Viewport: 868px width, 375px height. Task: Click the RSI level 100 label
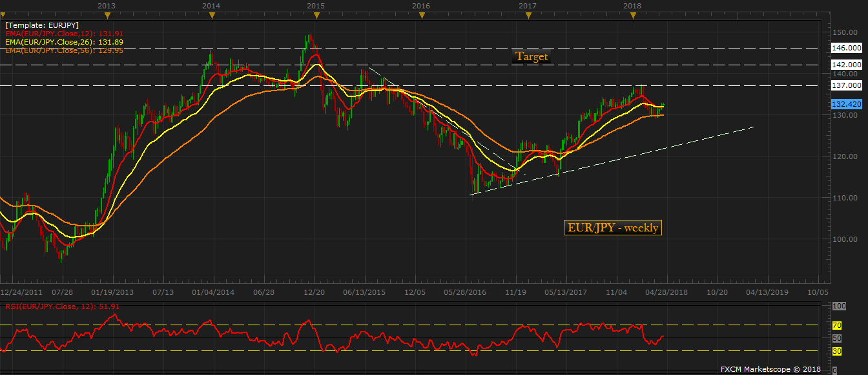[x=838, y=306]
